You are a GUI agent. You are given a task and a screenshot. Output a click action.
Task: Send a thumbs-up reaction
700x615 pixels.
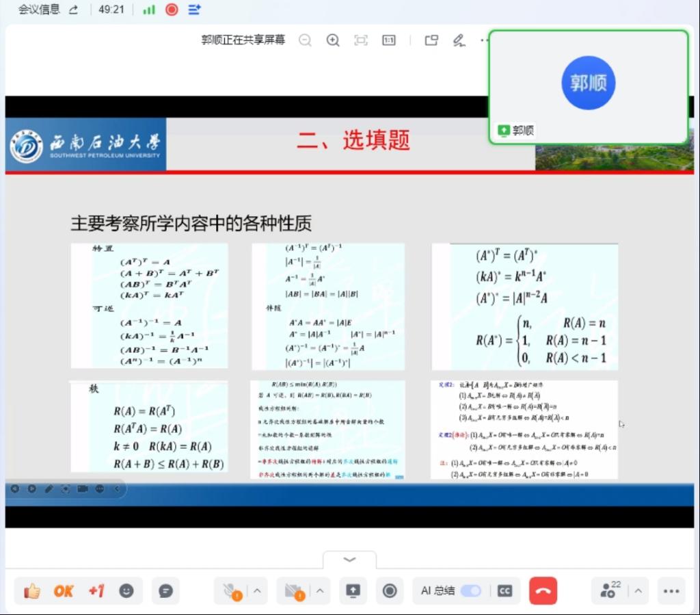tap(31, 591)
